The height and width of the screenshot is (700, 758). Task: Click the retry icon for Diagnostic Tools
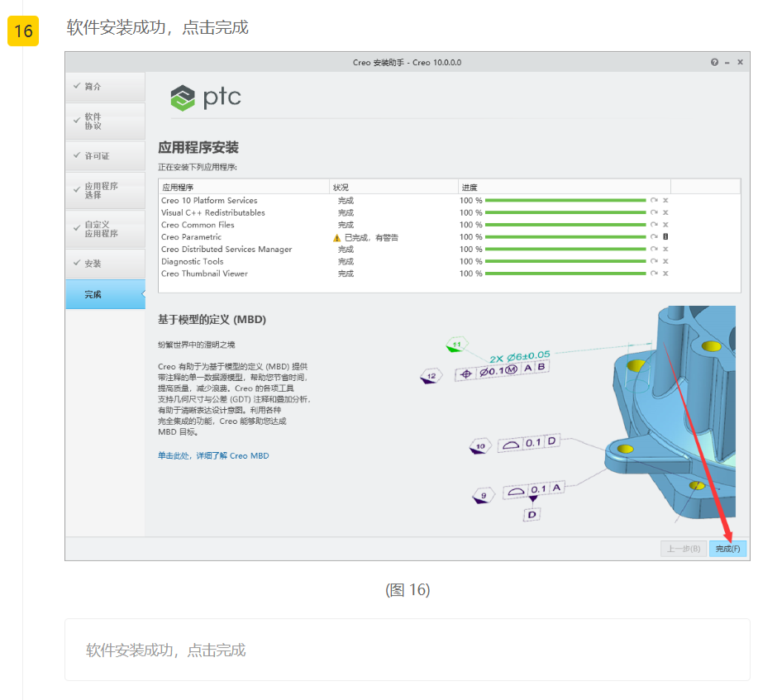click(654, 261)
